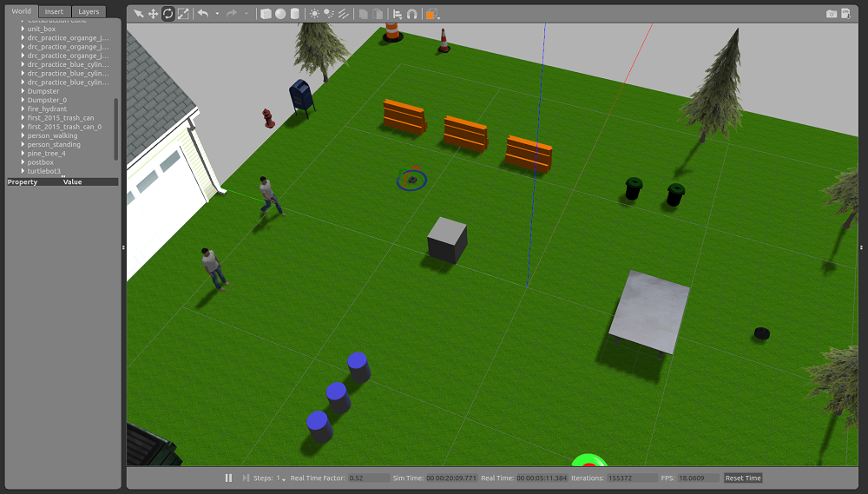Viewport: 868px width, 494px height.
Task: Choose the scale mode tool
Action: pos(182,14)
